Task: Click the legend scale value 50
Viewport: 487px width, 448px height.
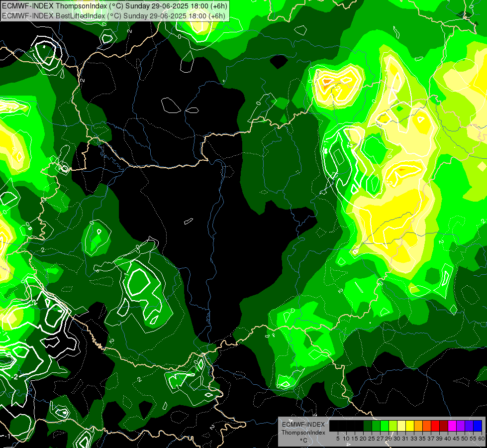Action: [465, 439]
